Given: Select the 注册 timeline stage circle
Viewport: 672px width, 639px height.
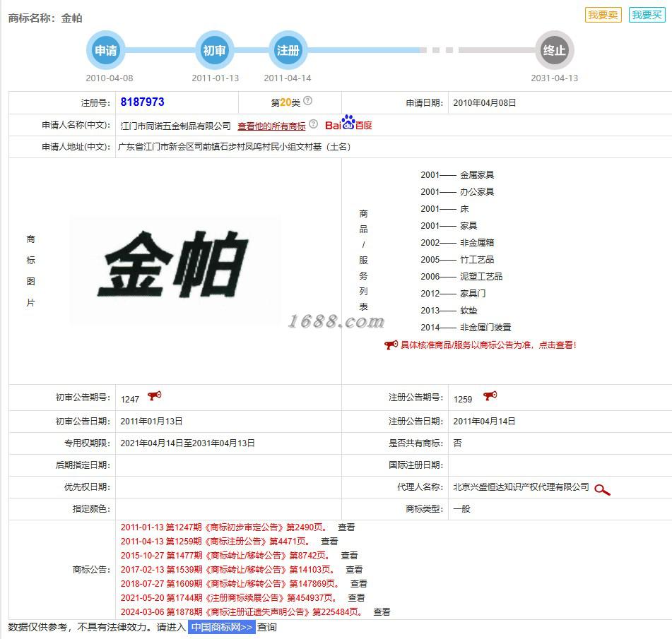Looking at the screenshot, I should pyautogui.click(x=288, y=50).
